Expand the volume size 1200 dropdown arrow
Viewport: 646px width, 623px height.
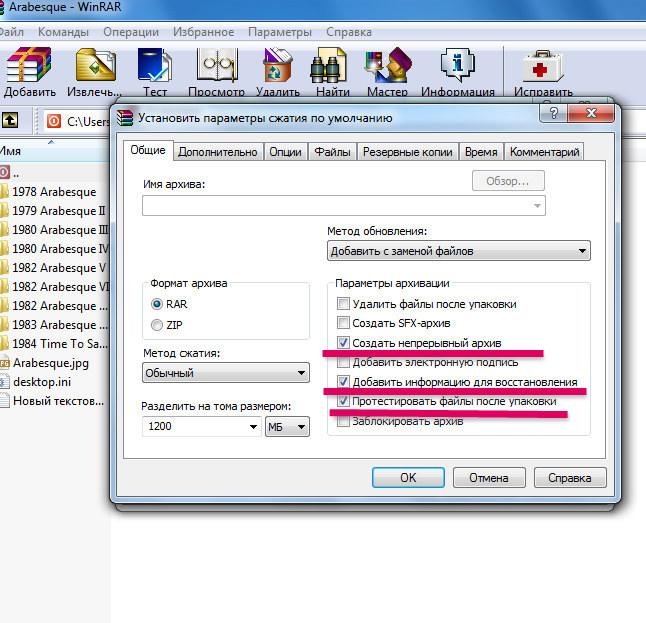click(253, 426)
